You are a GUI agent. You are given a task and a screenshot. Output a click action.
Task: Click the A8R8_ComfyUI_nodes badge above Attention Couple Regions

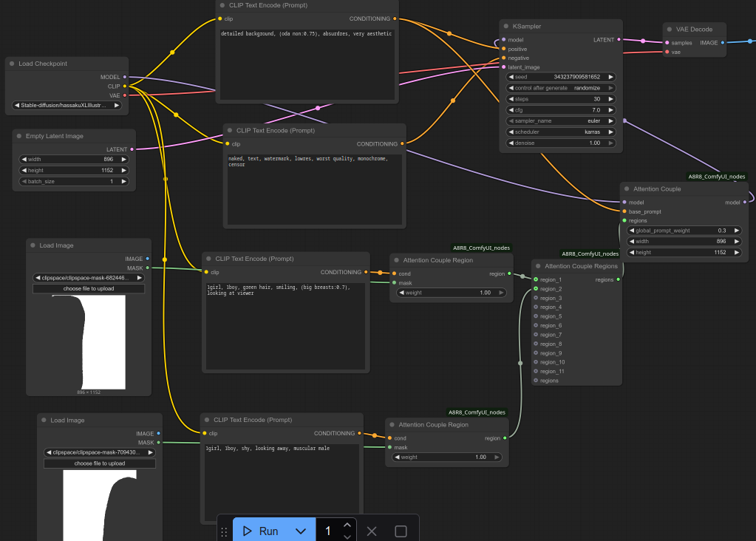pos(590,254)
